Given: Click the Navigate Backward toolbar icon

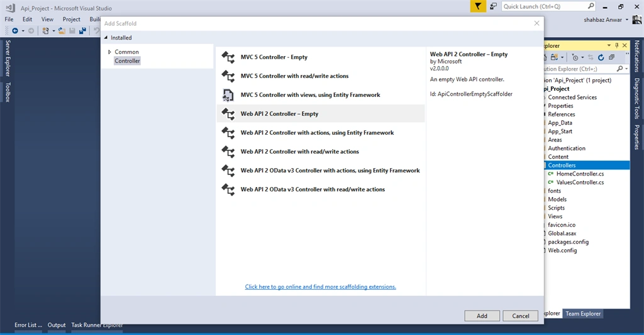Looking at the screenshot, I should [x=15, y=31].
